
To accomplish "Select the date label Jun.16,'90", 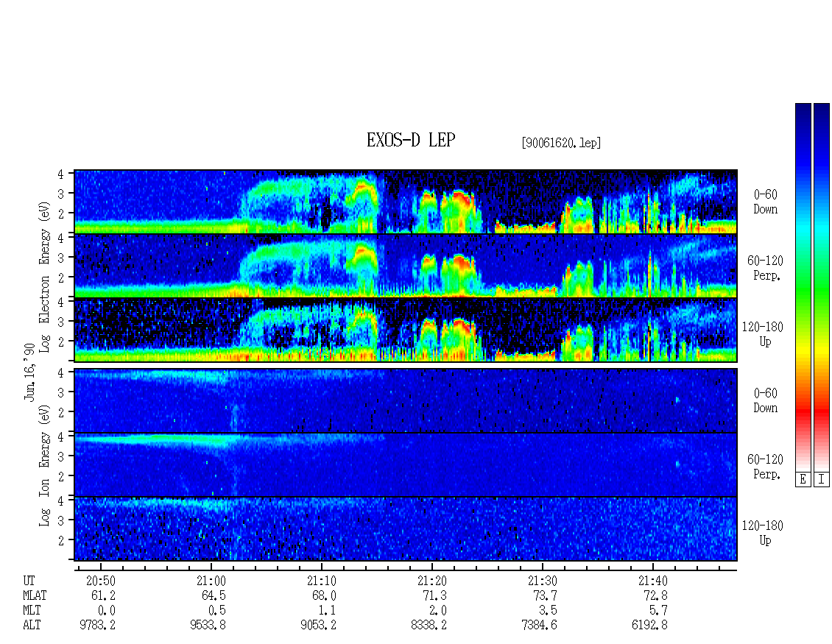I will pyautogui.click(x=29, y=372).
